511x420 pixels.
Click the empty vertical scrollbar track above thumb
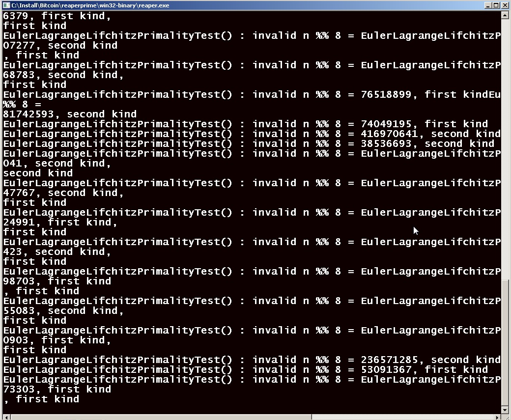[505, 148]
